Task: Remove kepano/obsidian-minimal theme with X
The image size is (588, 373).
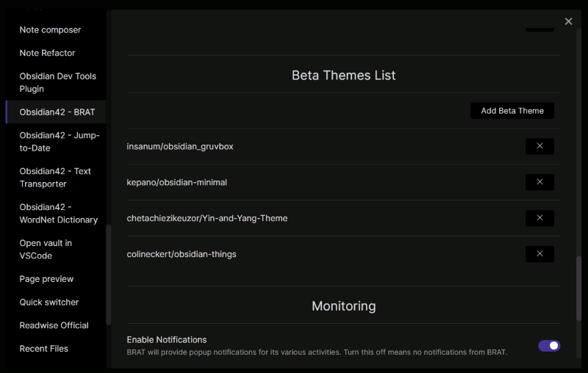Action: point(539,182)
